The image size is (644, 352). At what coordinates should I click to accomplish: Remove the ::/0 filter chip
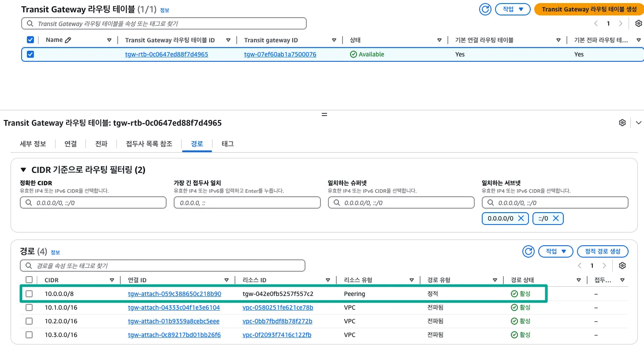(555, 218)
